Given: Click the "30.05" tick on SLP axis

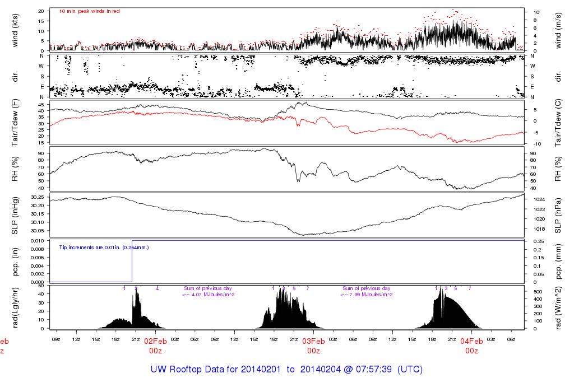Looking at the screenshot, I should (x=38, y=231).
